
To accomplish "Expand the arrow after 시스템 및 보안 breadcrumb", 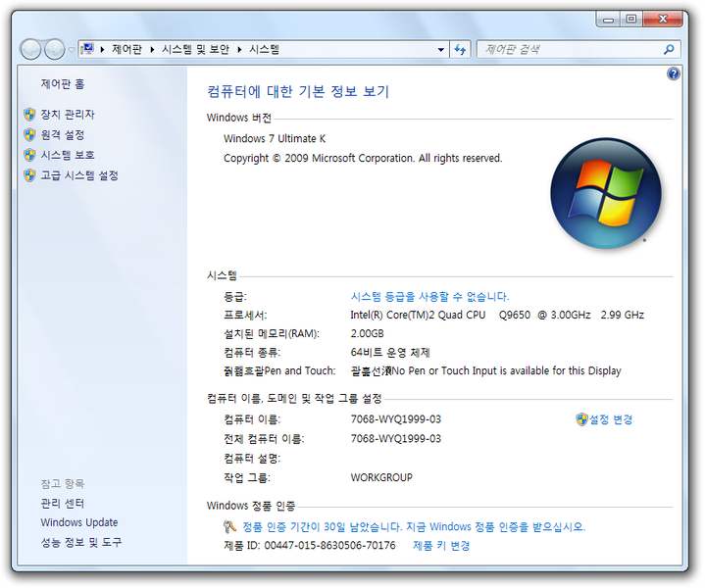I will [239, 49].
